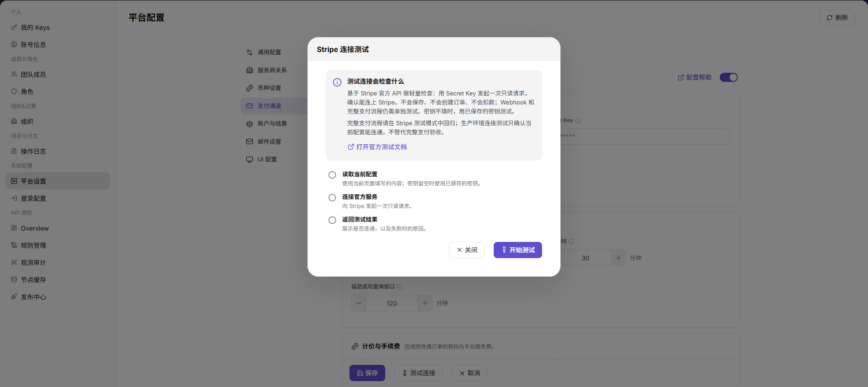The height and width of the screenshot is (387, 868).
Task: Open the 我的 Keys menu item
Action: (57, 28)
